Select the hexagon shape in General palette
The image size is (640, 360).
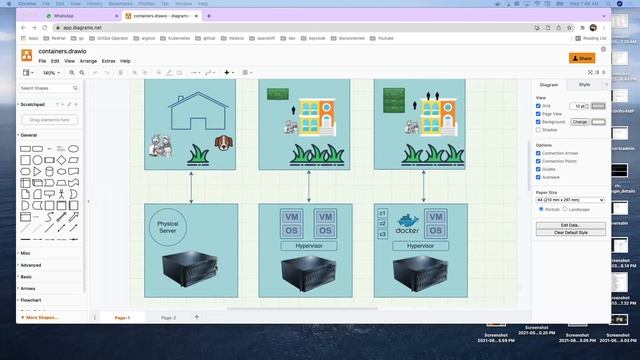[25, 171]
